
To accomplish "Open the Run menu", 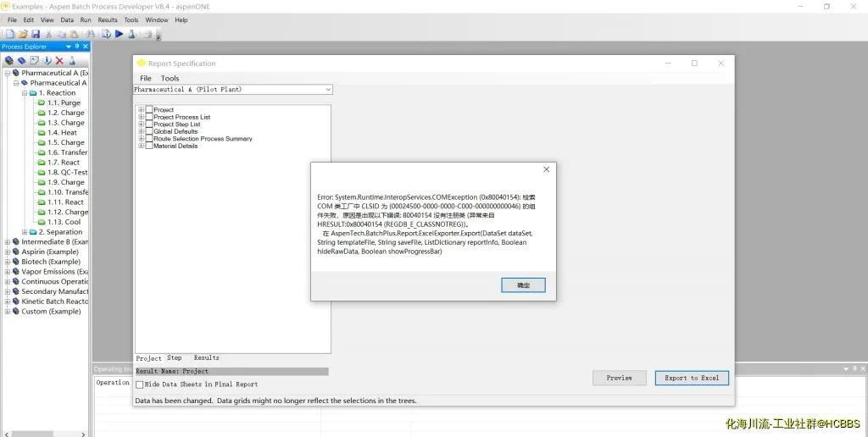I will (x=86, y=20).
